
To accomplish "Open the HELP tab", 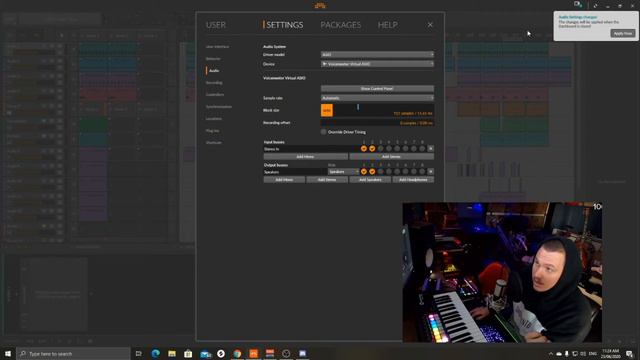I will coord(387,25).
